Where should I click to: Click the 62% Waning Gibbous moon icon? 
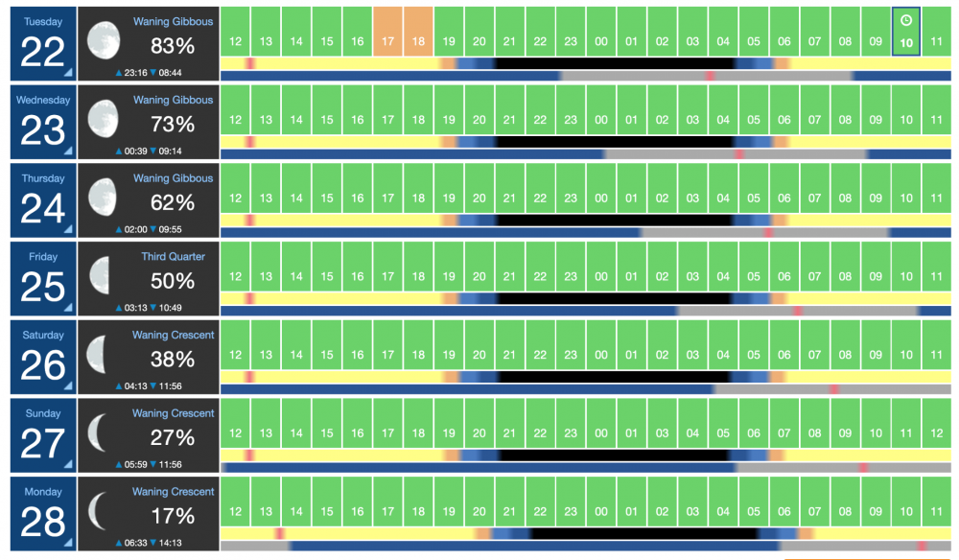(103, 197)
